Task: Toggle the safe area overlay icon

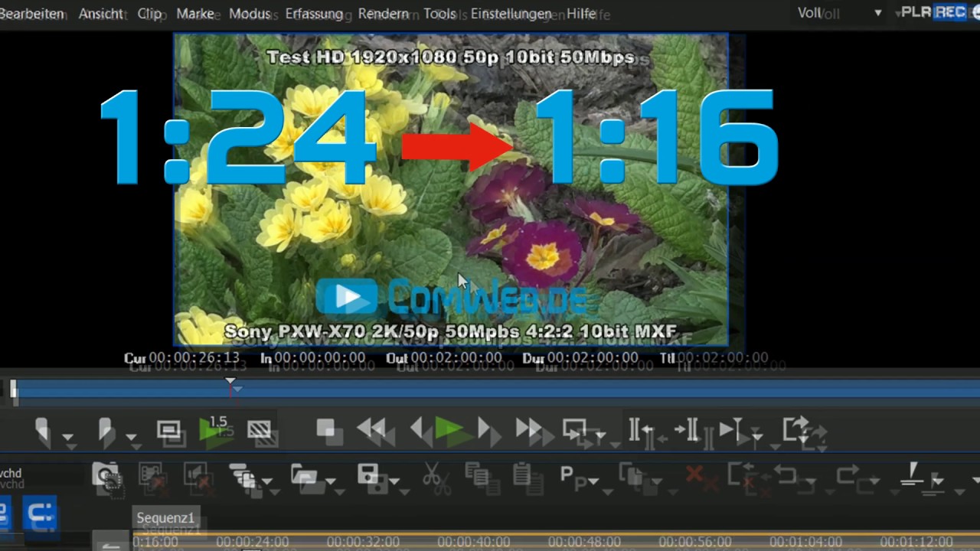Action: point(168,429)
